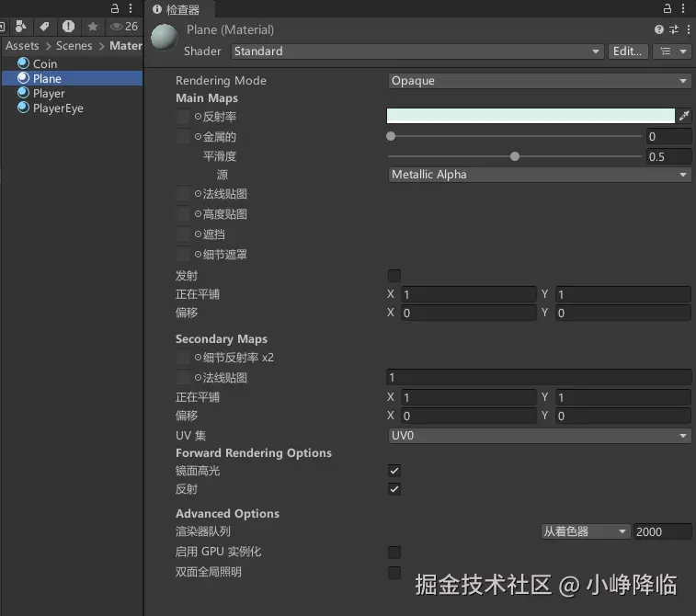
Task: Select the Scenes breadcrumb in the path
Action: (74, 45)
